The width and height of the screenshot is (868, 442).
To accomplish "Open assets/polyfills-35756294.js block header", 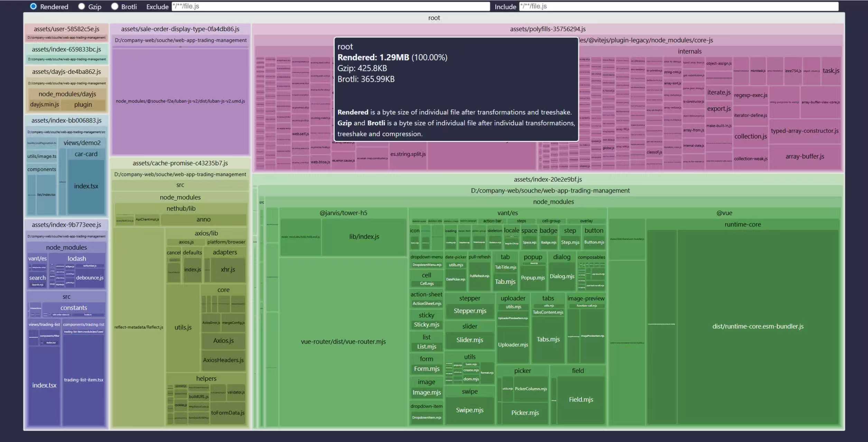I will click(x=548, y=29).
